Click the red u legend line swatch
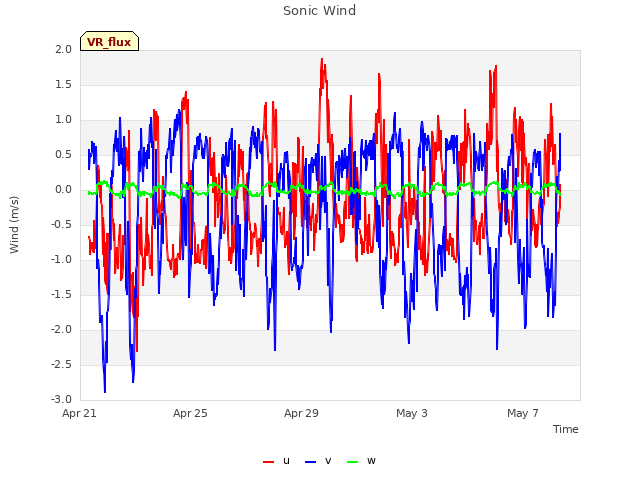The height and width of the screenshot is (480, 640). coord(269,462)
